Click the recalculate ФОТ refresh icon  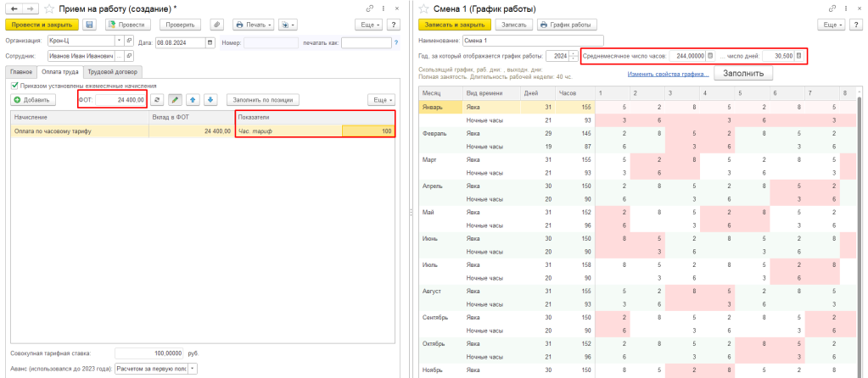tap(156, 100)
